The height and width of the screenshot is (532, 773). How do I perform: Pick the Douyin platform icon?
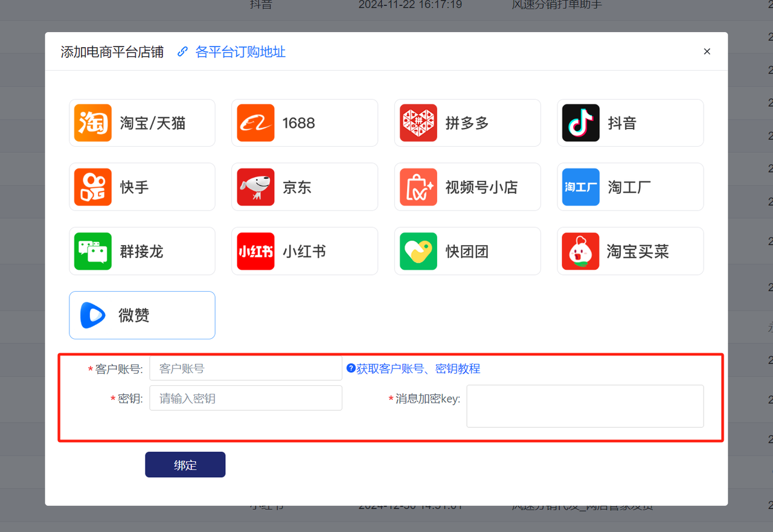pos(581,123)
